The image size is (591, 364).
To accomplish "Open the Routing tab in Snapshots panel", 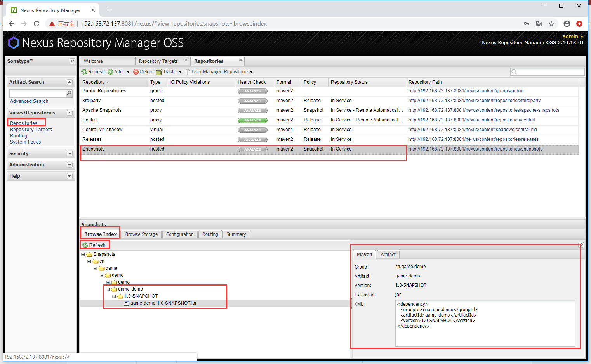I will 210,234.
